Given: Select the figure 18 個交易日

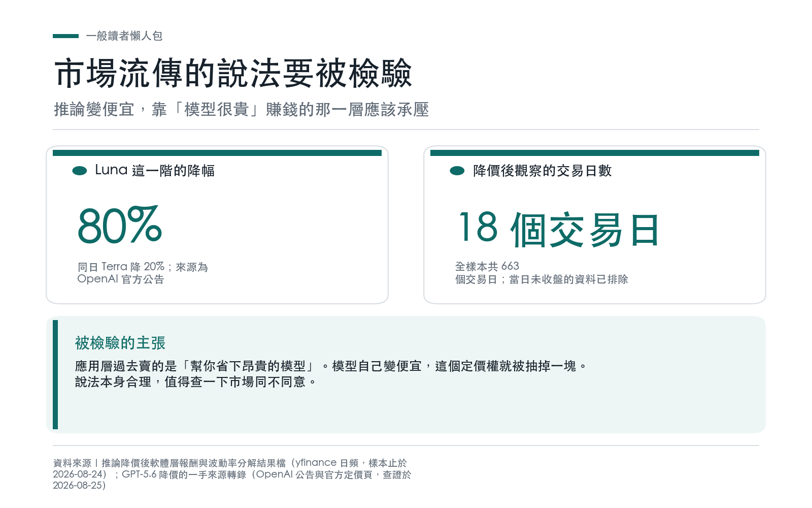Looking at the screenshot, I should [x=558, y=230].
